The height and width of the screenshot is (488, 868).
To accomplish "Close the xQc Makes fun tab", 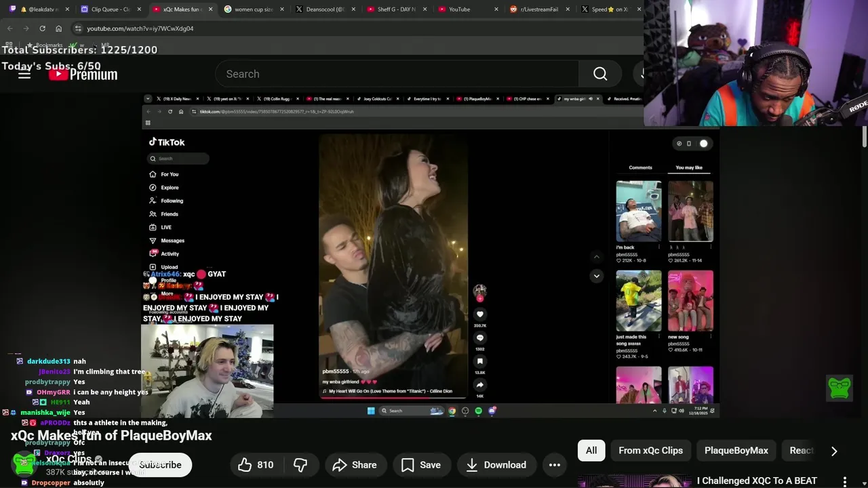I will pyautogui.click(x=210, y=9).
